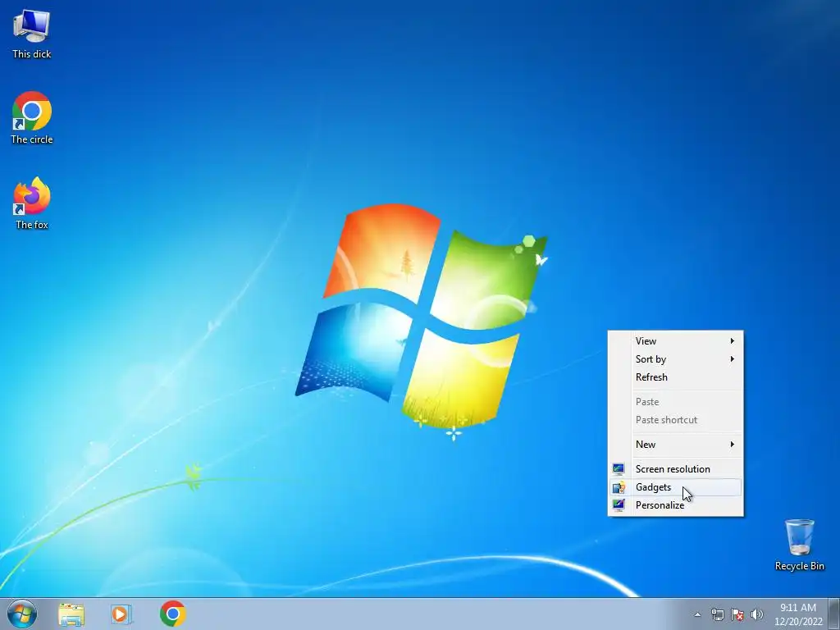Choose Refresh in the context menu

pos(676,377)
